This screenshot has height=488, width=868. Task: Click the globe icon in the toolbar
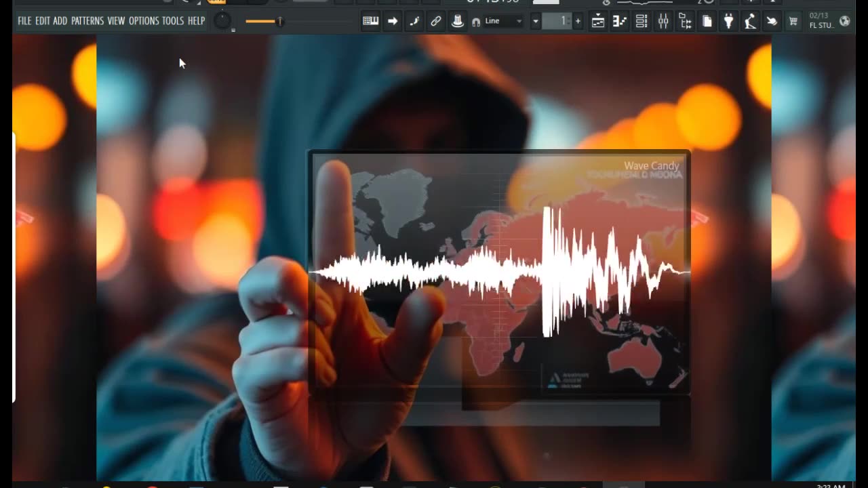[845, 21]
